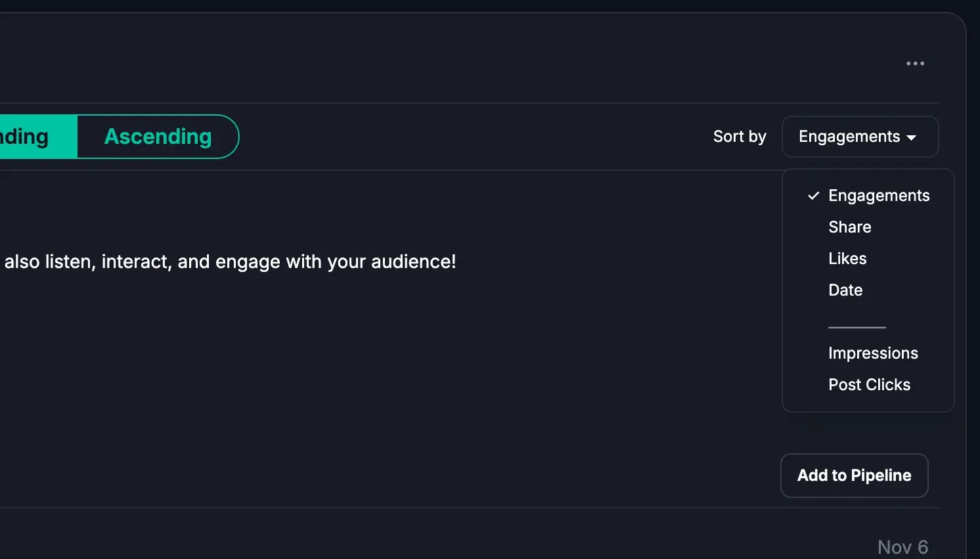Switch sort order to Ascending
This screenshot has height=559, width=980.
pyautogui.click(x=158, y=137)
